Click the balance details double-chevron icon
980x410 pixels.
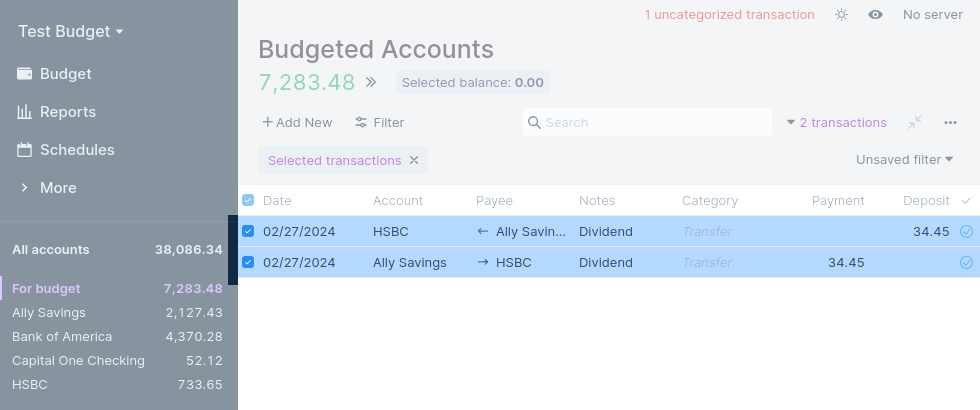coord(371,82)
